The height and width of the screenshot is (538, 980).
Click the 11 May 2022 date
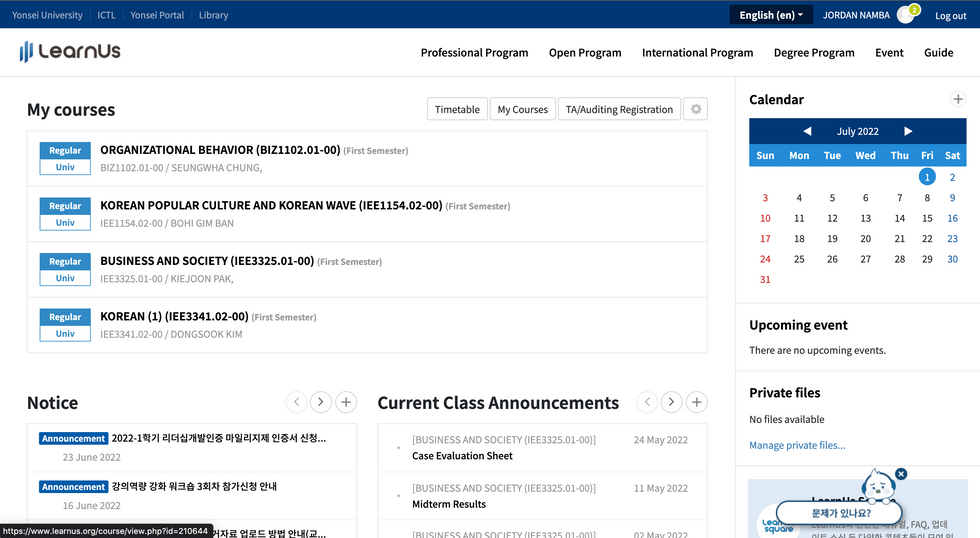[661, 488]
